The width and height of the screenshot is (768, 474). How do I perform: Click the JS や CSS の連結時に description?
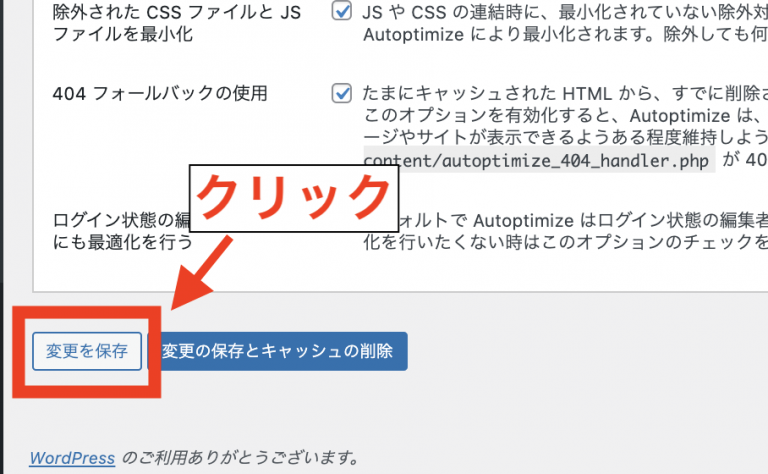pyautogui.click(x=565, y=12)
